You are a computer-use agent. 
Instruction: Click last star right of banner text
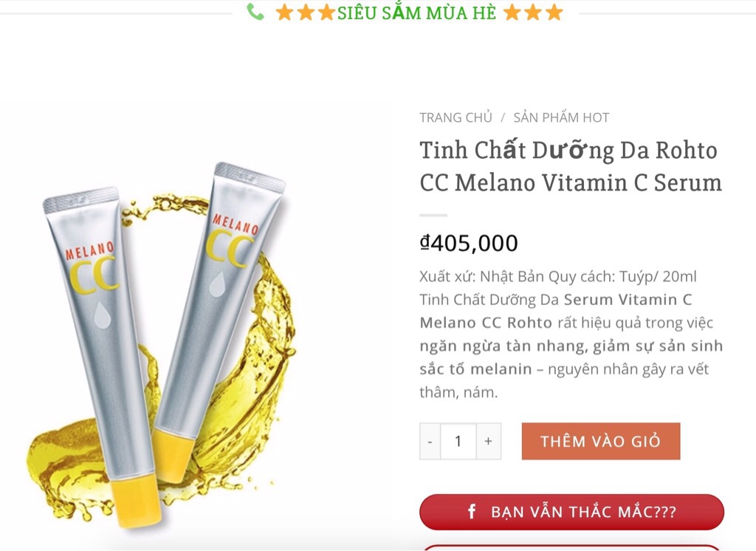(554, 12)
